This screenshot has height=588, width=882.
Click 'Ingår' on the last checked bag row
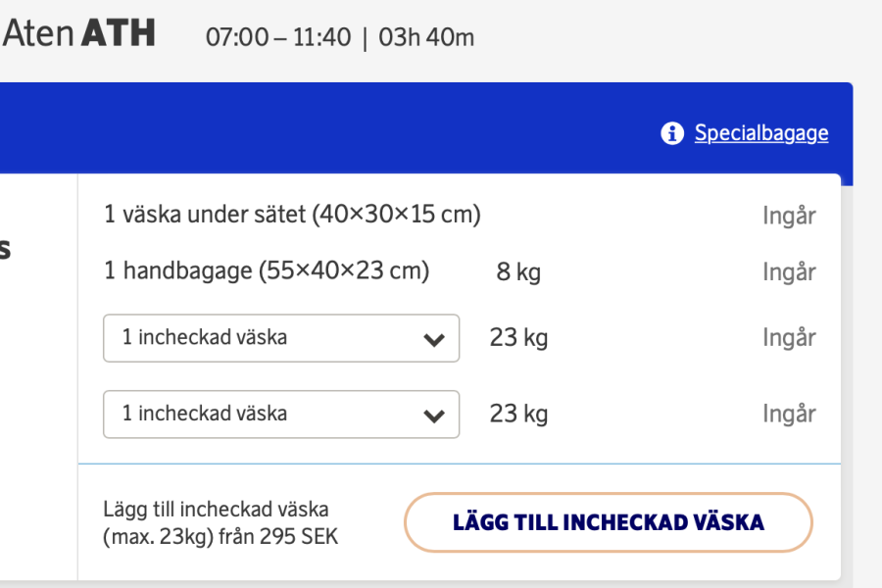(x=789, y=413)
